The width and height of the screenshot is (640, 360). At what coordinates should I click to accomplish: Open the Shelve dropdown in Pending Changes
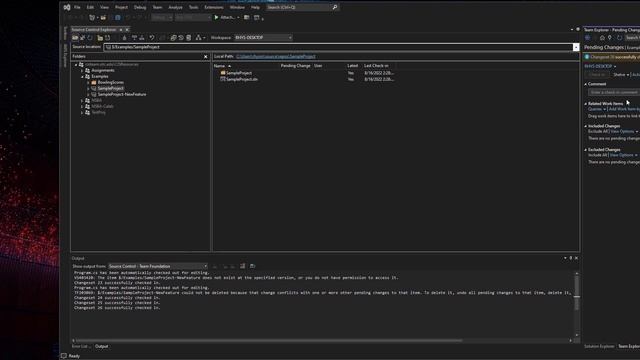coord(621,75)
